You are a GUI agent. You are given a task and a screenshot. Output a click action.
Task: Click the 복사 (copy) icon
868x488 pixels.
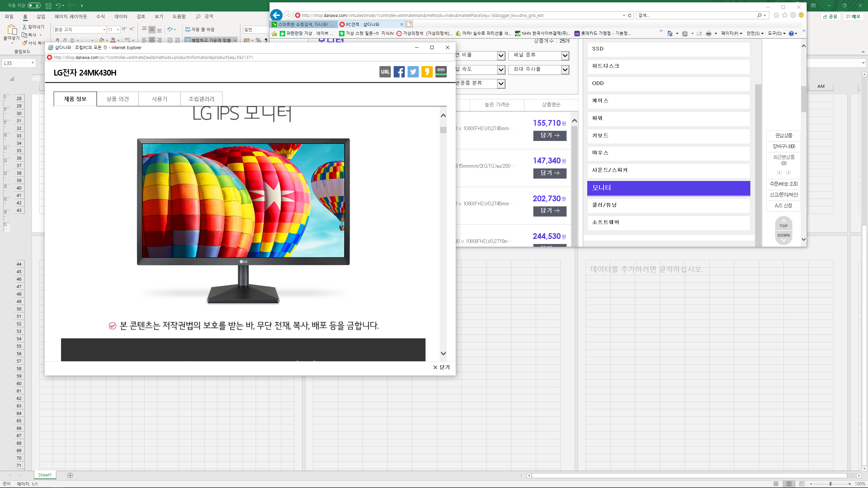pos(24,35)
